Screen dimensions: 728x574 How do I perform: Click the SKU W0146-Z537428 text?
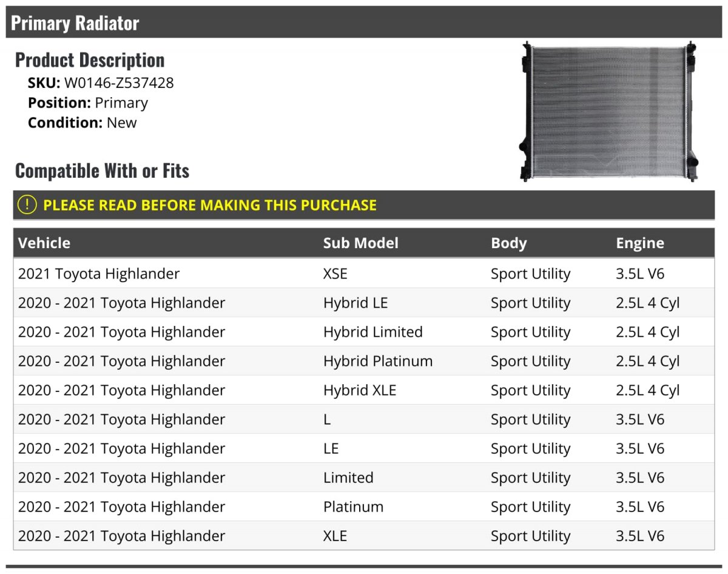click(x=101, y=83)
